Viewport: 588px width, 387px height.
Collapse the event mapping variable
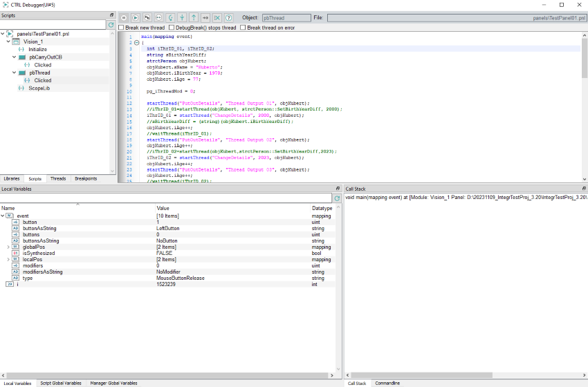pyautogui.click(x=3, y=216)
